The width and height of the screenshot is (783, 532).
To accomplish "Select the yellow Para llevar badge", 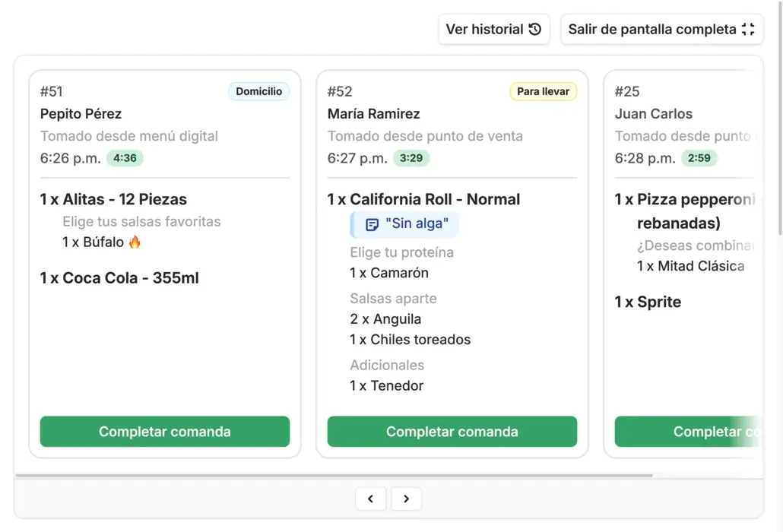I will (x=543, y=91).
